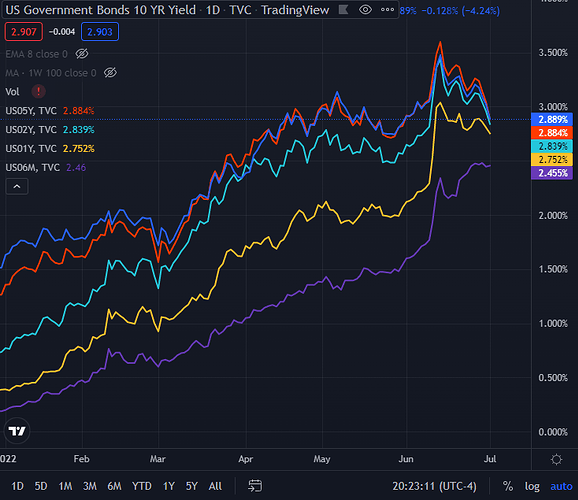This screenshot has width=578, height=500.
Task: Select the US05Y, TVC legend entry
Action: click(x=31, y=111)
